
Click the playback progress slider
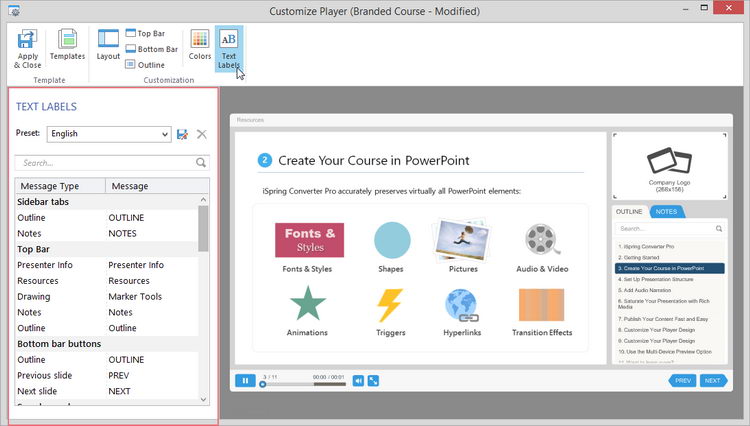[304, 384]
